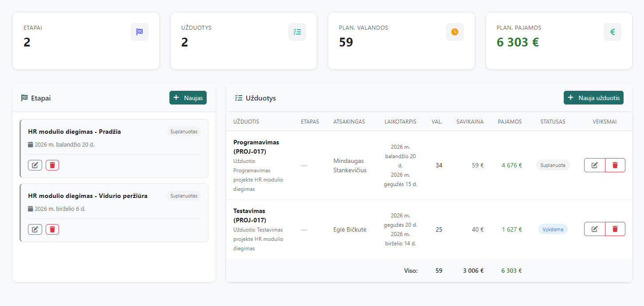Edit the 'HR modulio diegimas - Pradžia' stage
The width and height of the screenshot is (644, 306).
coord(35,165)
